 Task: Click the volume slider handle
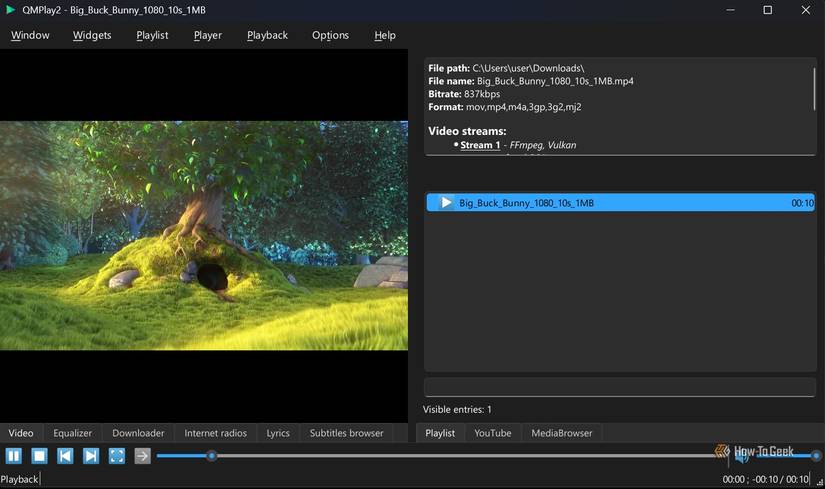[x=816, y=456]
